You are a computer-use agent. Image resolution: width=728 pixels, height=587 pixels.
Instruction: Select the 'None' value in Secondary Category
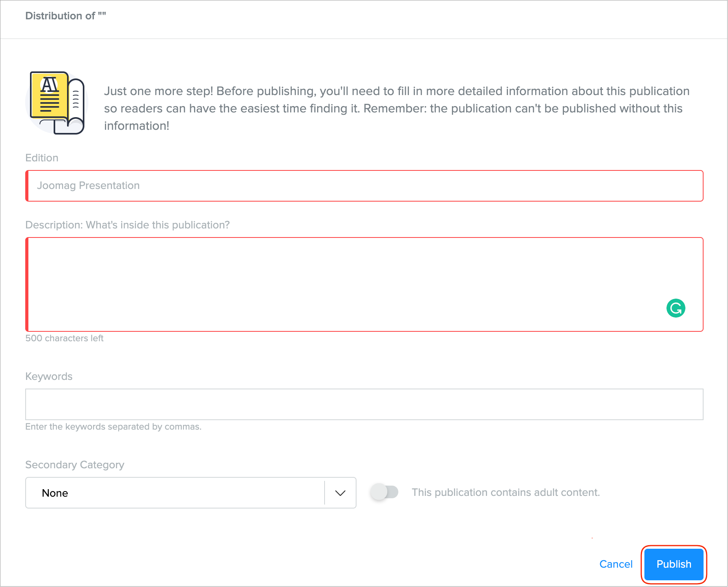[x=55, y=493]
